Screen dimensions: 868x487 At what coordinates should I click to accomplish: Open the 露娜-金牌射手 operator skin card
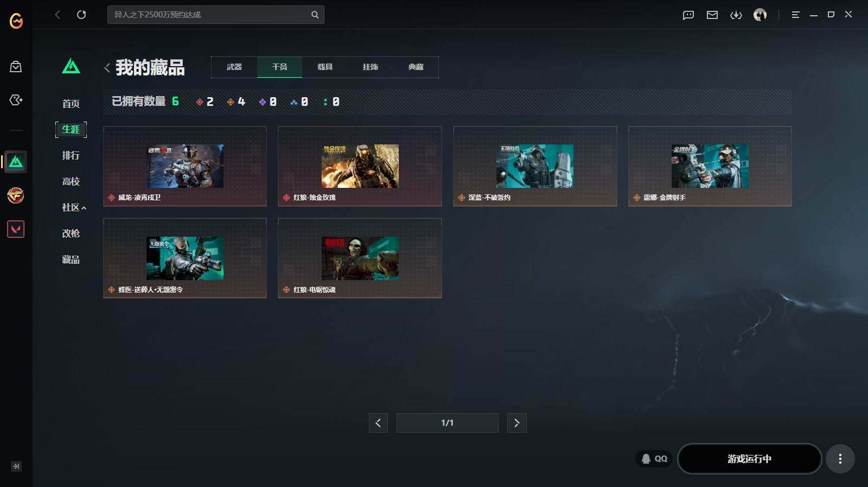710,166
